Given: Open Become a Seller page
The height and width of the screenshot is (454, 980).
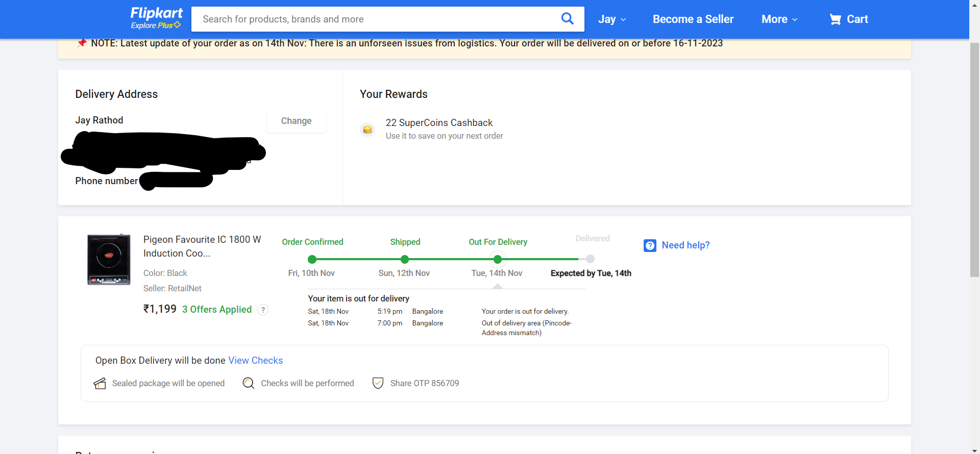Looking at the screenshot, I should click(693, 19).
